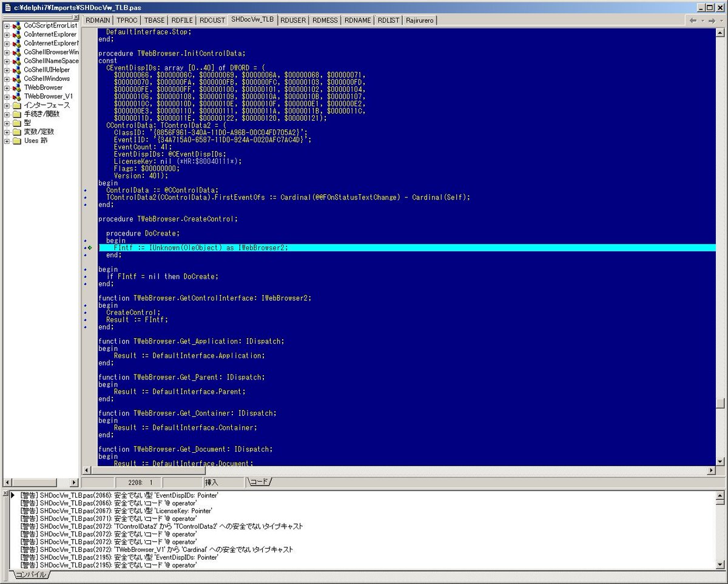Click the code explorer scrollbar left arrow
The image size is (728, 584).
[7, 483]
